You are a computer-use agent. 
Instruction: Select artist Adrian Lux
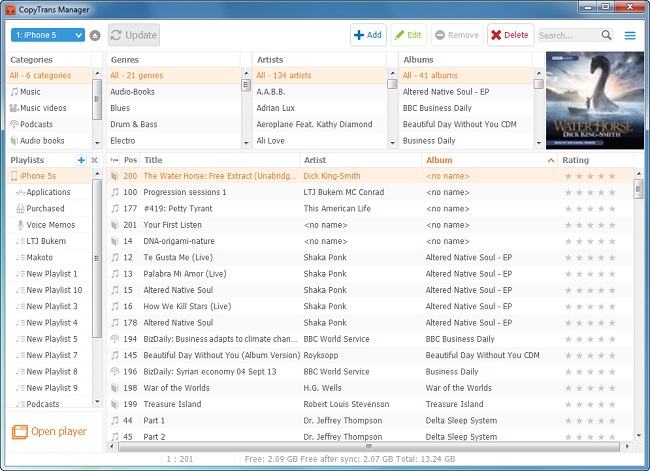320,108
